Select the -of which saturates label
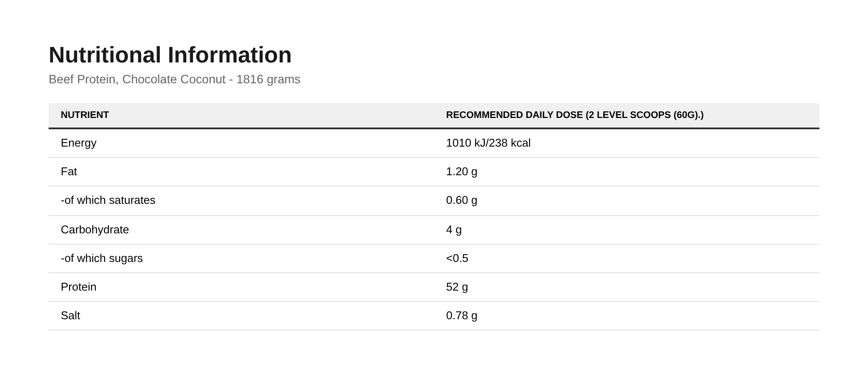The height and width of the screenshot is (373, 868). click(x=108, y=200)
